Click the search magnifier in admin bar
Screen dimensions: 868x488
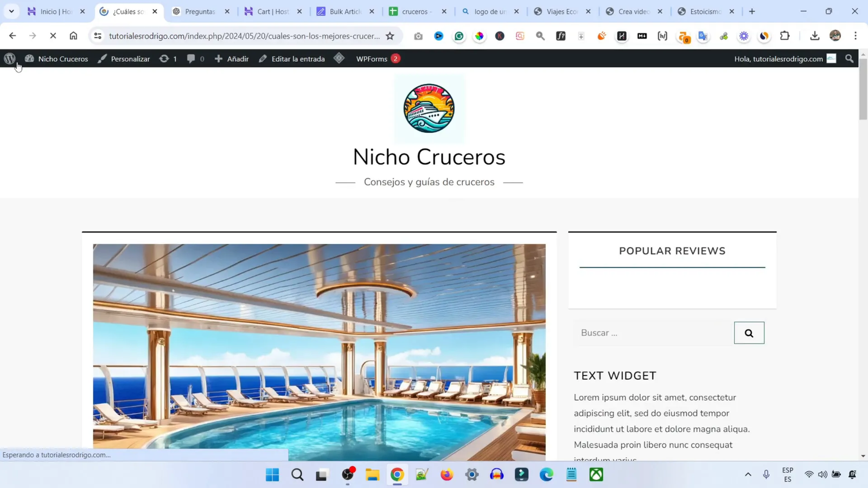tap(848, 59)
